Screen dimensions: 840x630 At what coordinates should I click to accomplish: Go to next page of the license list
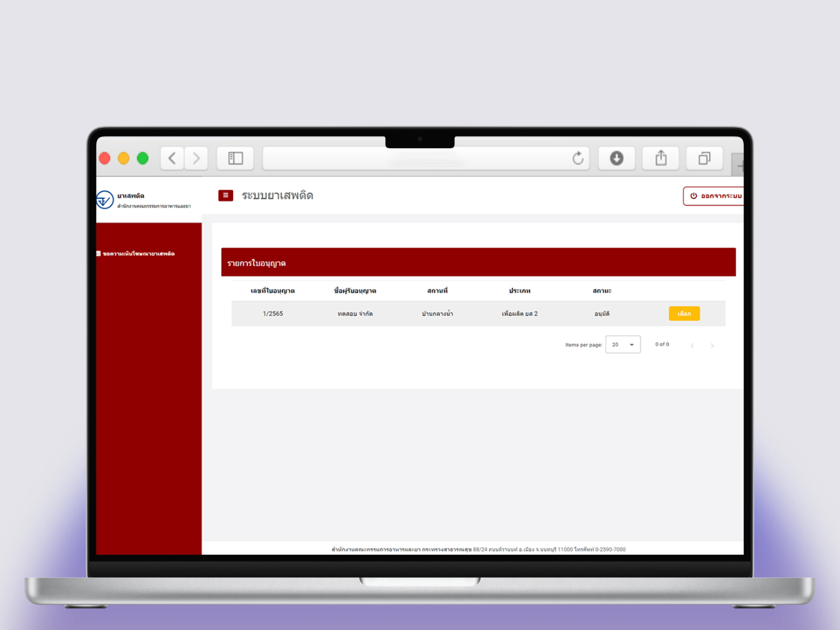[712, 345]
